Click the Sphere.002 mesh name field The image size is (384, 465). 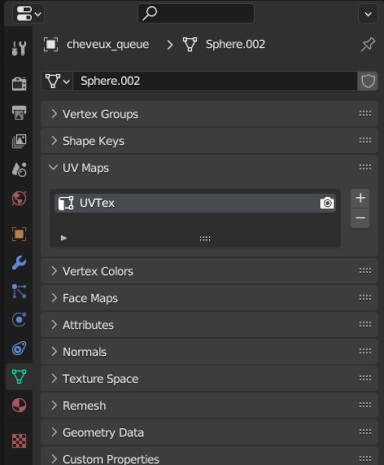pyautogui.click(x=215, y=81)
